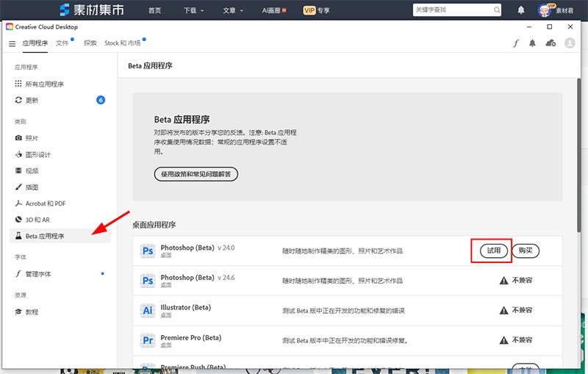Click the website notification bell icon
The height and width of the screenshot is (374, 588).
click(x=521, y=10)
